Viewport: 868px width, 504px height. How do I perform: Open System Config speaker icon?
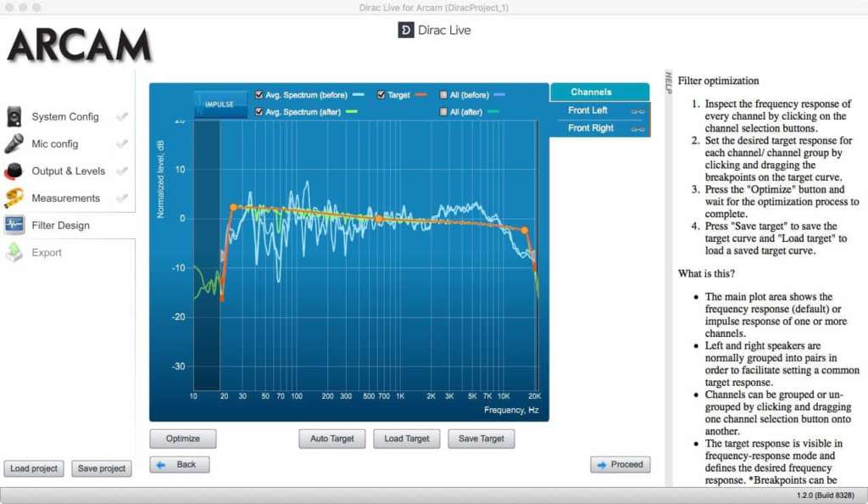click(x=14, y=117)
